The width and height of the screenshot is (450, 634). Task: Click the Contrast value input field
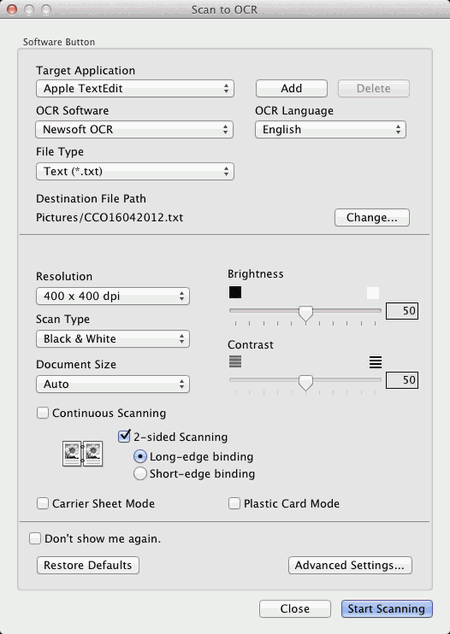click(x=402, y=380)
